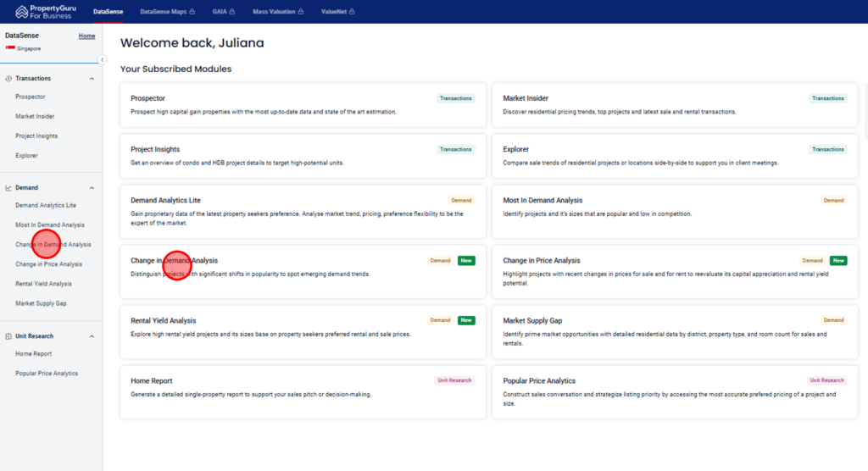868x471 pixels.
Task: Open the Project Insights card title
Action: 155,149
